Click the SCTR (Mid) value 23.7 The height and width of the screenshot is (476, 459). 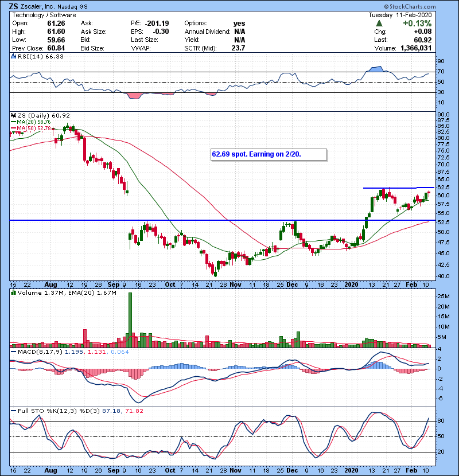pyautogui.click(x=238, y=48)
